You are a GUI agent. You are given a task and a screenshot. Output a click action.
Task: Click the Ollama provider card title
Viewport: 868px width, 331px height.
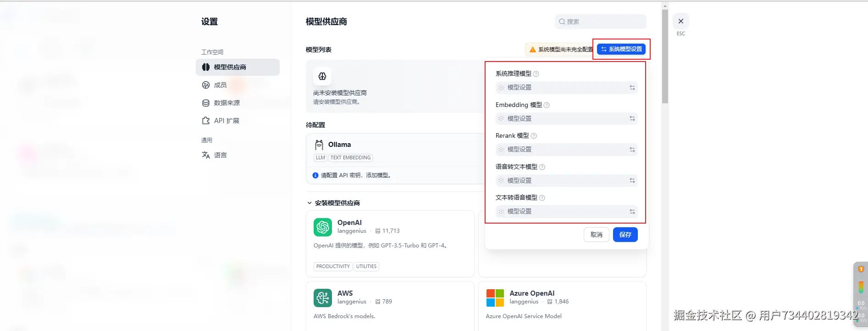tap(339, 145)
